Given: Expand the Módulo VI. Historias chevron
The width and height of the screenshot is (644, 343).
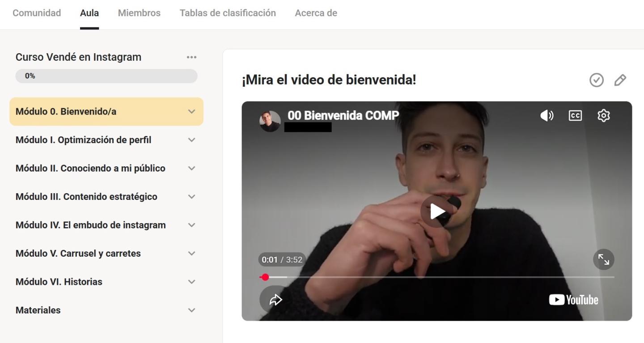Looking at the screenshot, I should click(192, 282).
